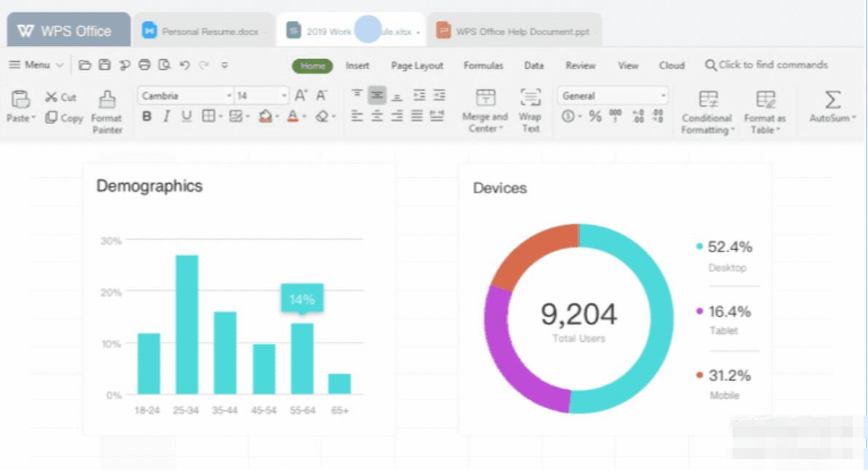Align text to the right
Screen dimensions: 868x473
click(397, 117)
